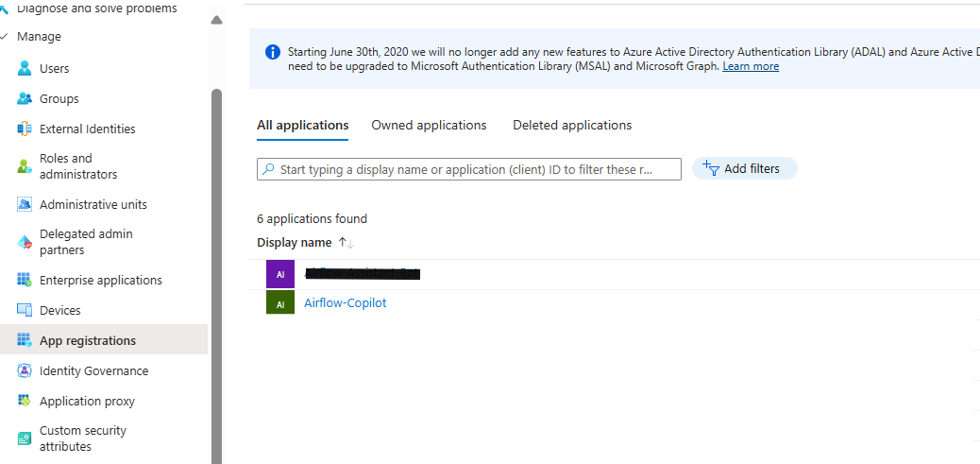
Task: Switch to Deleted applications tab
Action: tap(572, 125)
